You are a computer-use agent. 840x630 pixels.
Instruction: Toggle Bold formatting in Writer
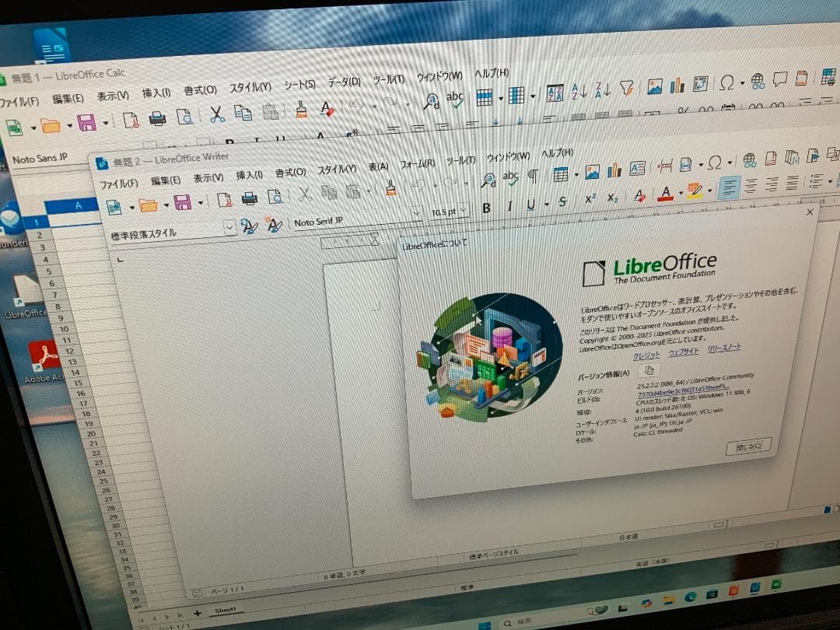point(486,208)
